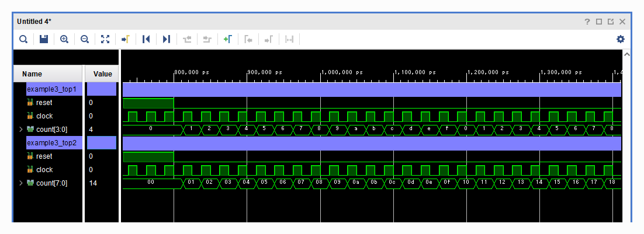The width and height of the screenshot is (644, 234).
Task: Click the 0a segment in count[7:0] waveform
Action: click(x=356, y=183)
